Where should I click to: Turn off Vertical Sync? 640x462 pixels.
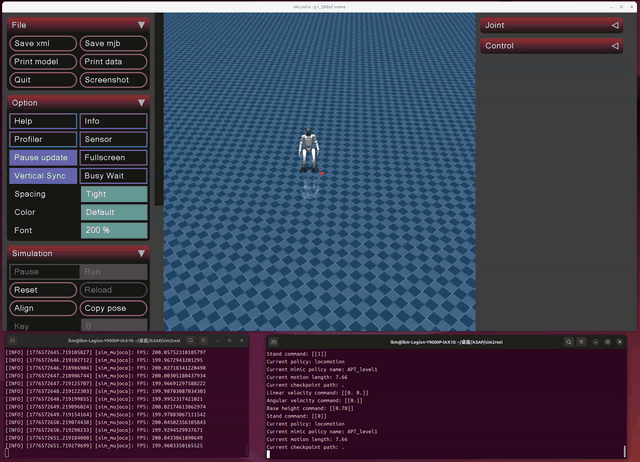point(43,175)
